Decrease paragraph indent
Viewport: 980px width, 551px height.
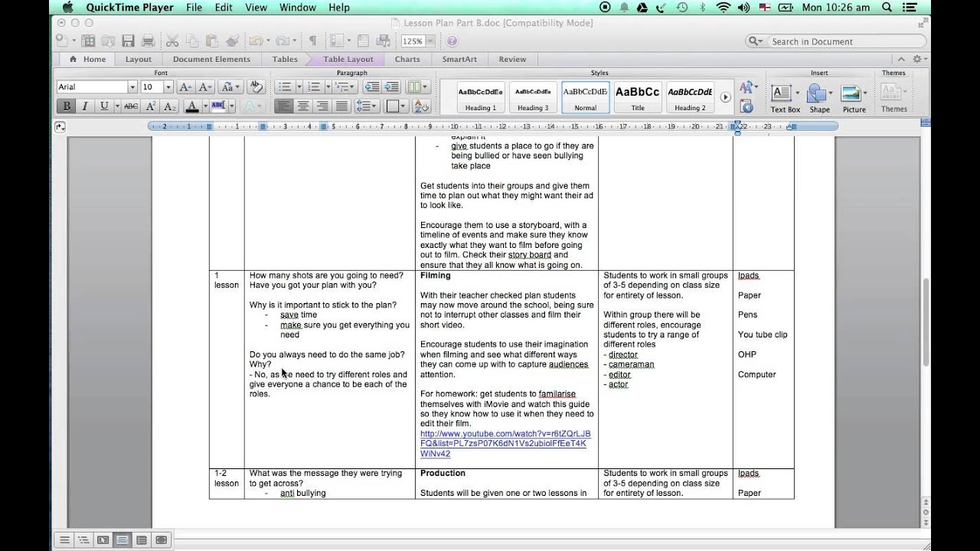point(372,87)
